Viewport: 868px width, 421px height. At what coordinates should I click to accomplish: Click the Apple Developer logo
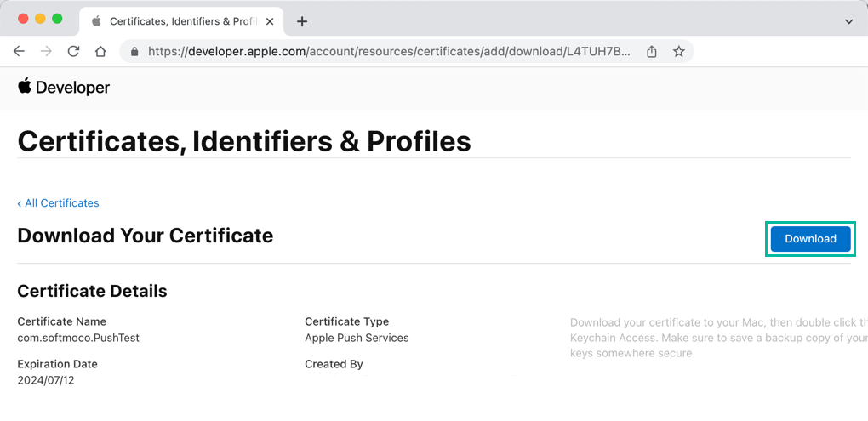click(x=64, y=88)
